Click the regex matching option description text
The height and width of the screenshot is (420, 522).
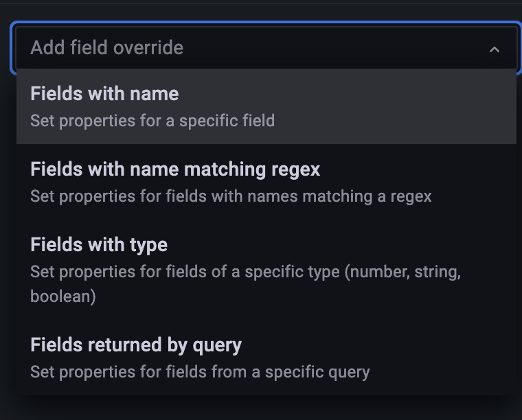(231, 196)
